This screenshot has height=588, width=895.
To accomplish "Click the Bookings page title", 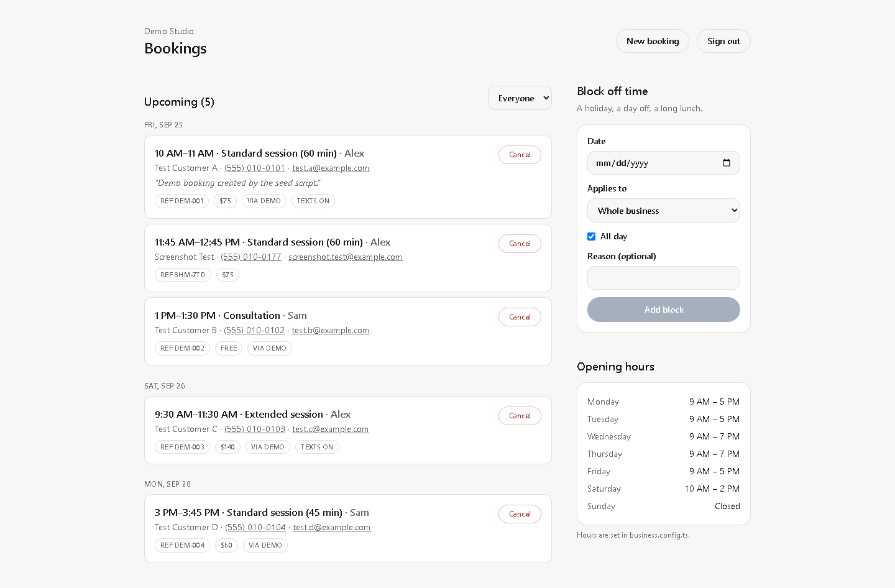I will [x=175, y=48].
